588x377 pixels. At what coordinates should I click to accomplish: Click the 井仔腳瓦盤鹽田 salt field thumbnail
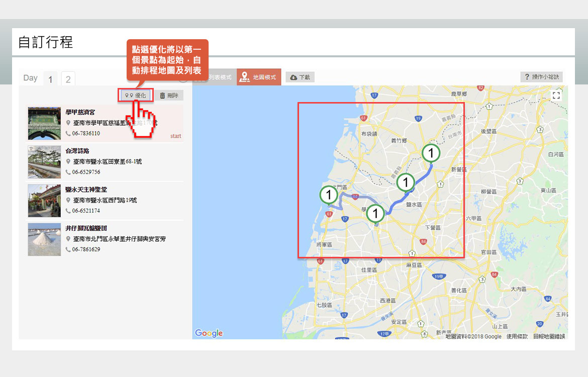pos(44,239)
